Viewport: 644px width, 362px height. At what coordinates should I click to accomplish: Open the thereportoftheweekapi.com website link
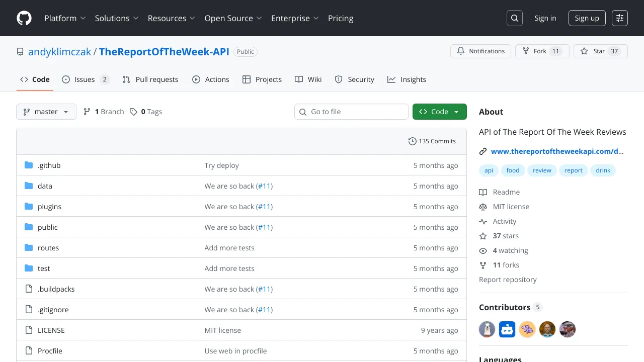[557, 151]
